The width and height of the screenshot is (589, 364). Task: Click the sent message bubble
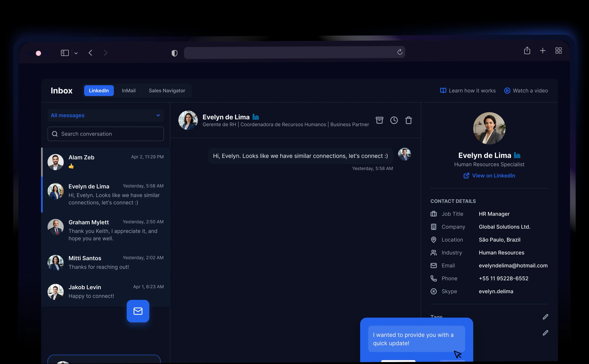(300, 156)
